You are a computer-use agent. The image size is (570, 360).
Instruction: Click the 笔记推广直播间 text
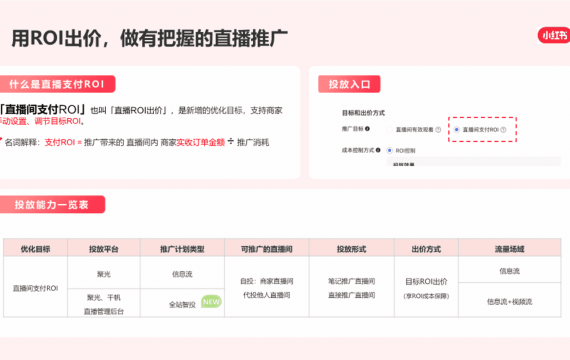[352, 281]
